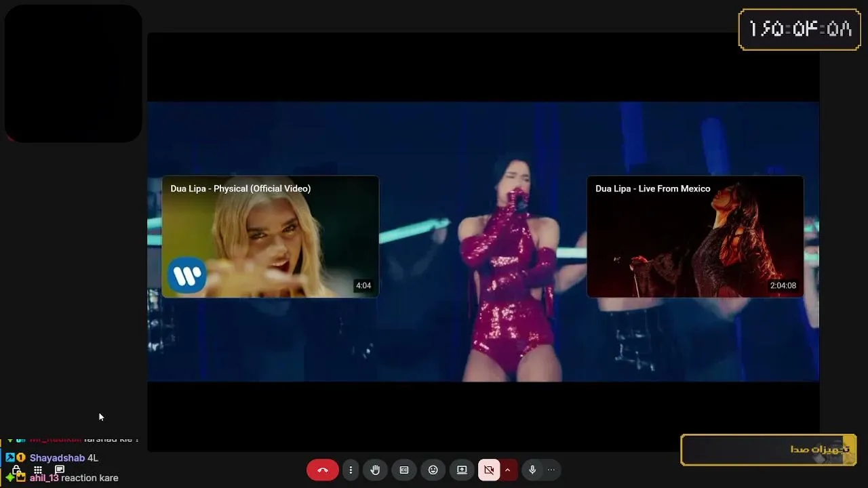Turn on closed captions

click(404, 470)
